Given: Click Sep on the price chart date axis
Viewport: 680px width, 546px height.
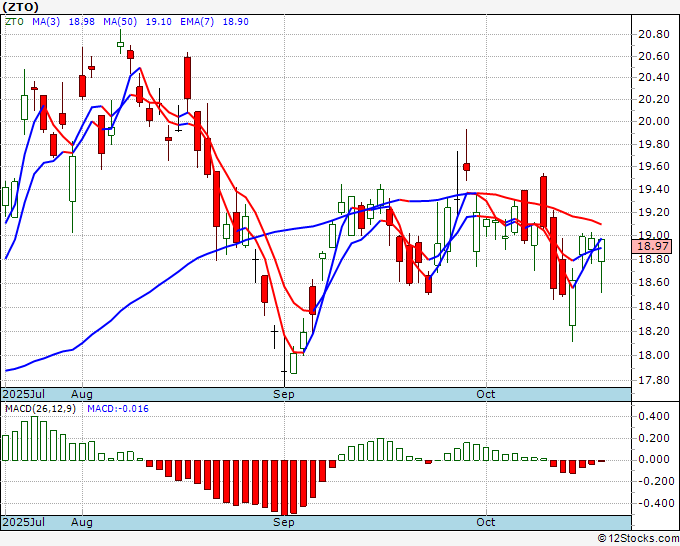Looking at the screenshot, I should 284,394.
